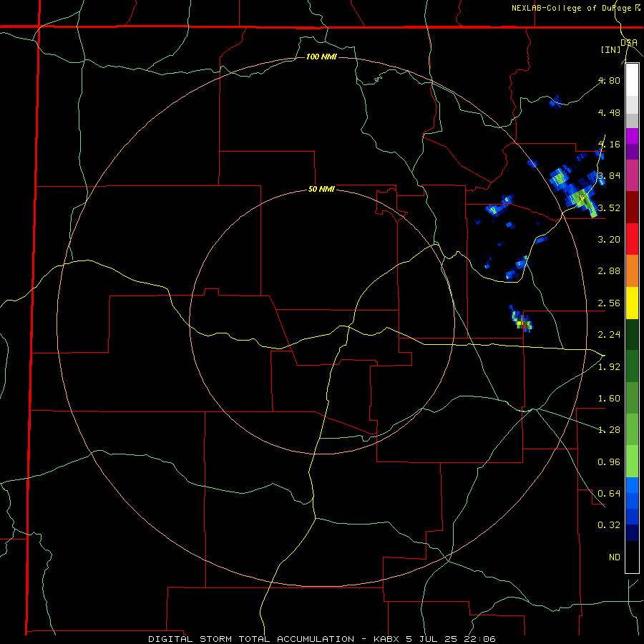
Task: Select the bright red swatch beside 3.20
Action: [x=632, y=239]
